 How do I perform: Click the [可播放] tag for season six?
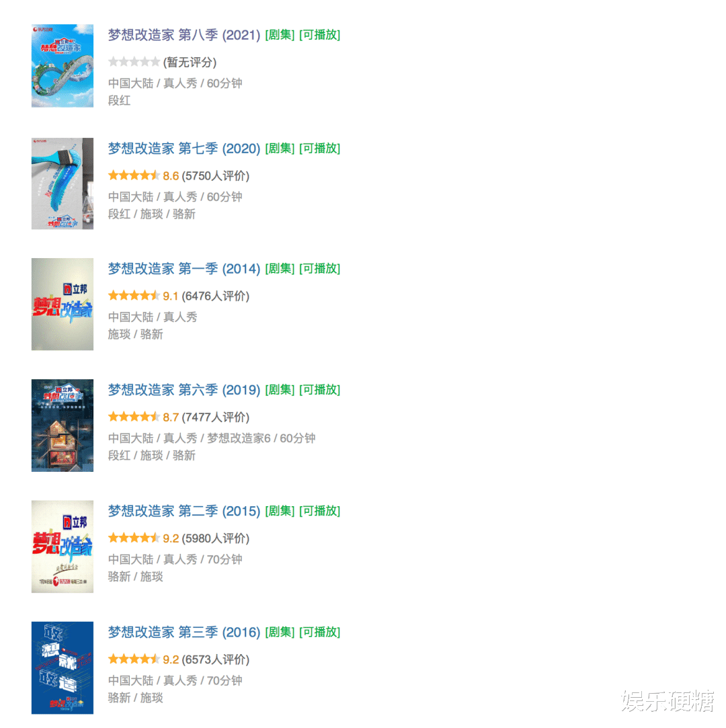tap(320, 390)
